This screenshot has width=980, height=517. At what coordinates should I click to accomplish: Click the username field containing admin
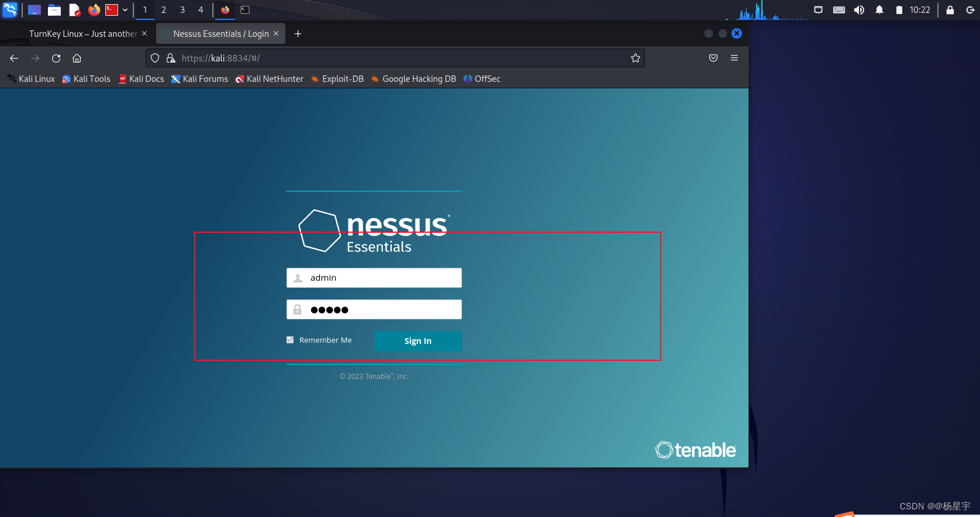coord(374,278)
